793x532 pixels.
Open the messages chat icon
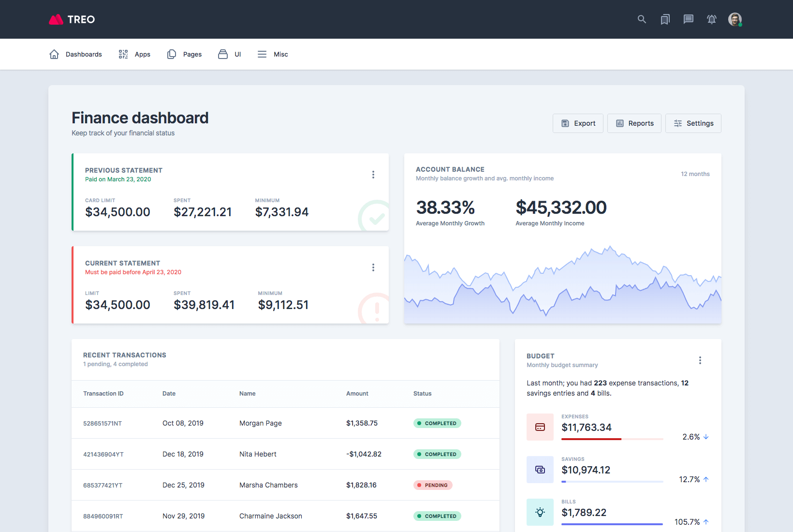coord(688,19)
